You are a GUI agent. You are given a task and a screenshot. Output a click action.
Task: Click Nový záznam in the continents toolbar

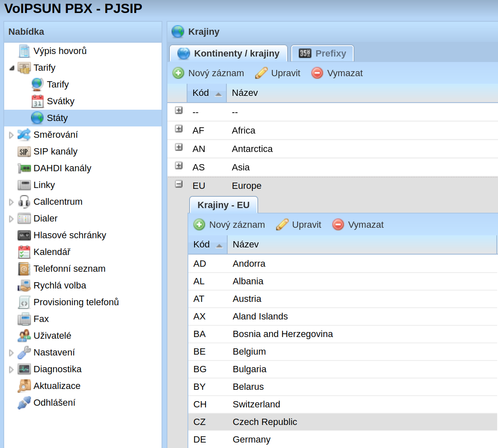point(208,73)
